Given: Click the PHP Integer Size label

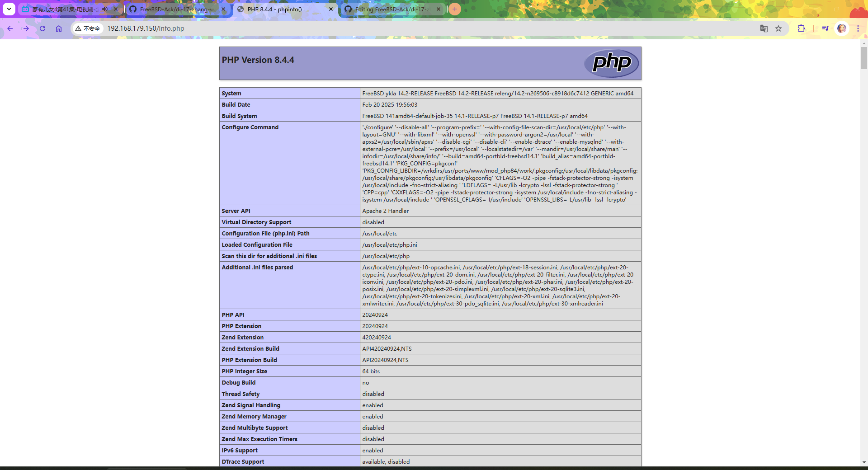Looking at the screenshot, I should point(245,371).
